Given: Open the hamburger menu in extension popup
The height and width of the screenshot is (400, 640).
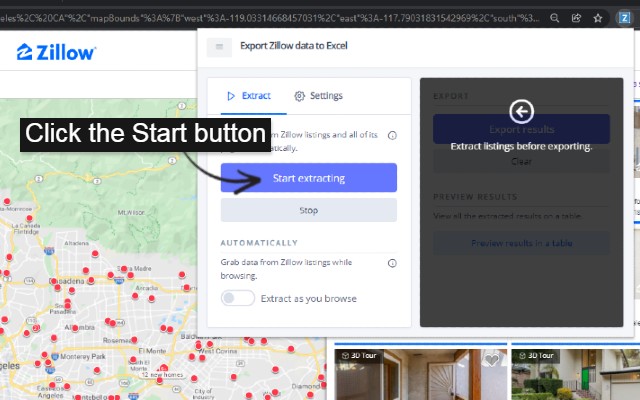Looking at the screenshot, I should [x=219, y=47].
